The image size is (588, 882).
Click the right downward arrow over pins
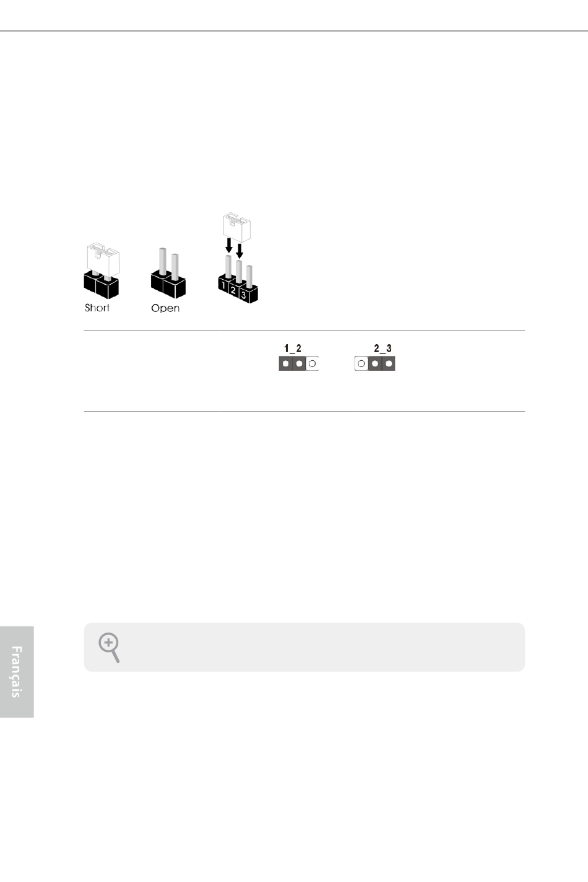point(240,251)
